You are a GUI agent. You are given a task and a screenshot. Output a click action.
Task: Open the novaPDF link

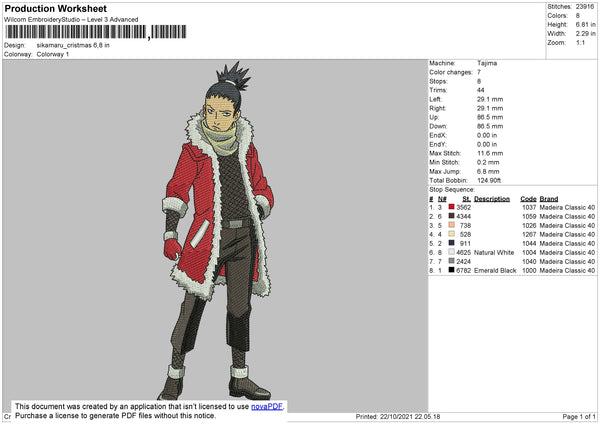click(267, 407)
